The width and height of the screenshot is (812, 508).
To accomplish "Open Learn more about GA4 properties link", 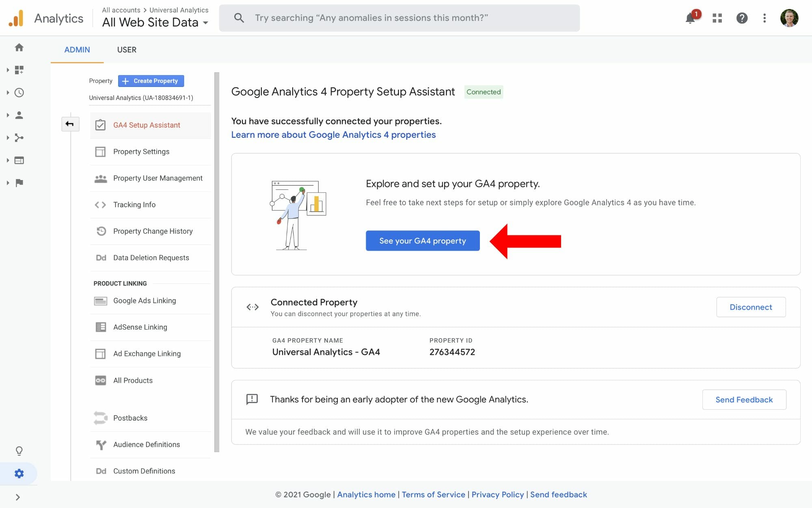I will 333,135.
